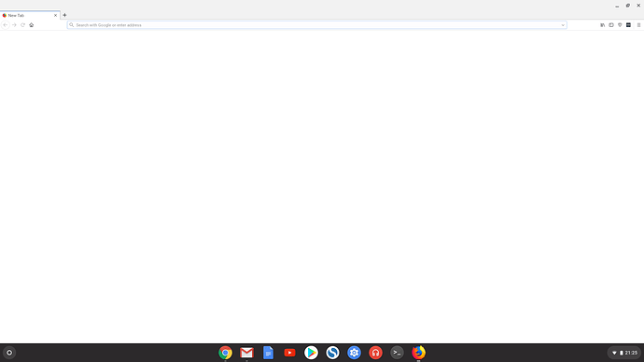This screenshot has height=362, width=644.
Task: Go back one page
Action: (6, 25)
